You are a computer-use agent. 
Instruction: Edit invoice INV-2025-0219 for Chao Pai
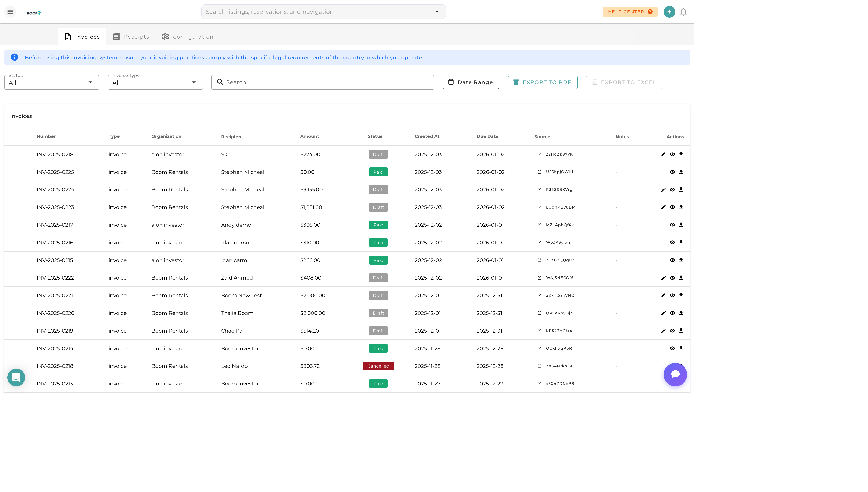pos(663,331)
